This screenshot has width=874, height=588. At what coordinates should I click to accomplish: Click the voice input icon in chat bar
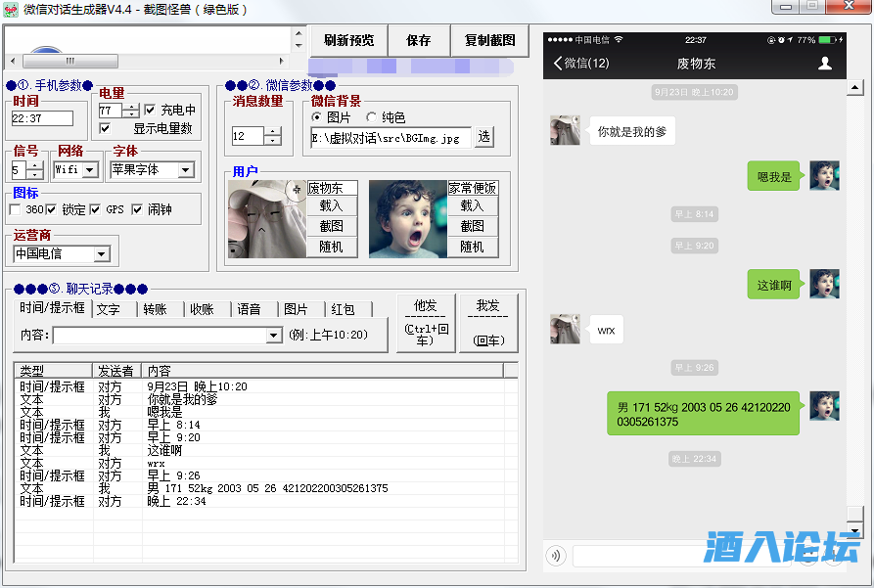click(556, 556)
